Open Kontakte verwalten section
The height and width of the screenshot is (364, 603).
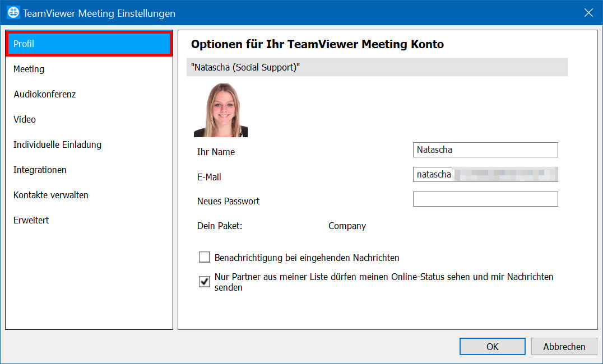[89, 195]
